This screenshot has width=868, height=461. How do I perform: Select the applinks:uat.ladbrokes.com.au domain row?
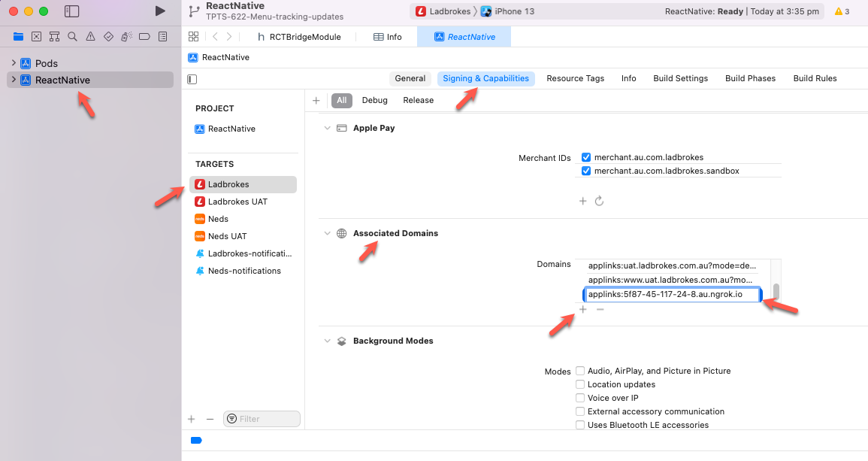point(673,266)
